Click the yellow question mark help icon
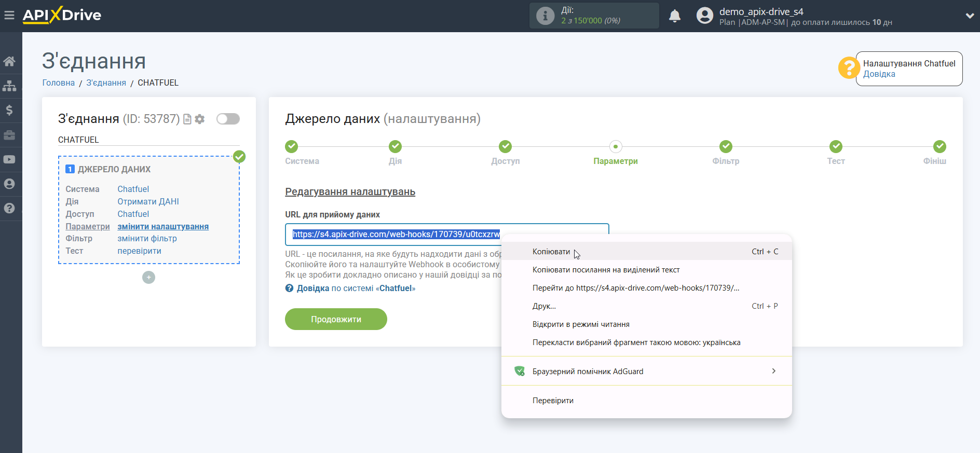This screenshot has height=453, width=980. point(849,68)
